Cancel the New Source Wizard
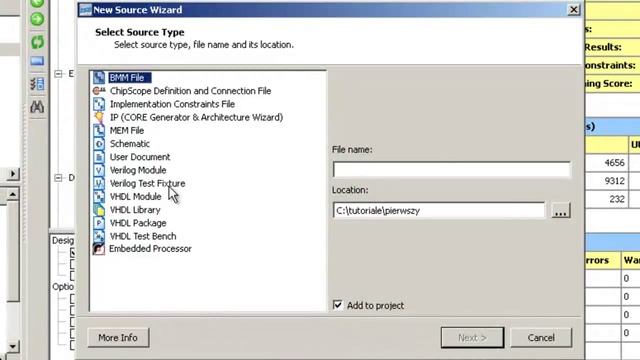Image resolution: width=640 pixels, height=360 pixels. (x=541, y=338)
